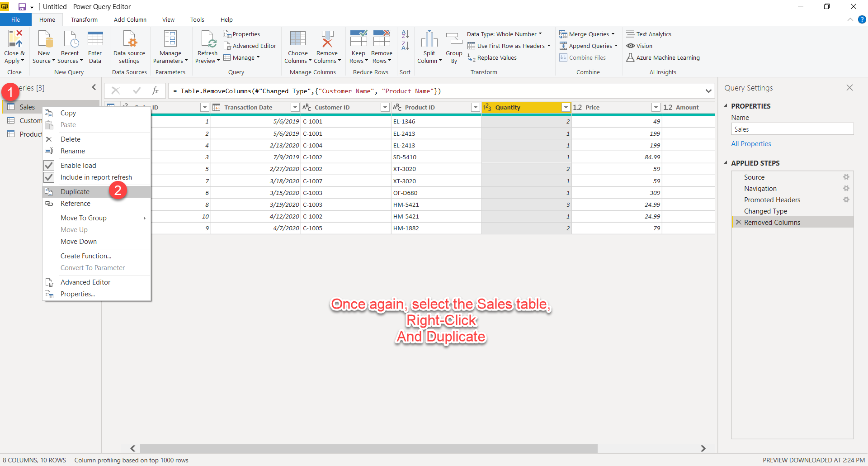Image resolution: width=868 pixels, height=466 pixels.
Task: Open the Help question mark icon
Action: (862, 19)
